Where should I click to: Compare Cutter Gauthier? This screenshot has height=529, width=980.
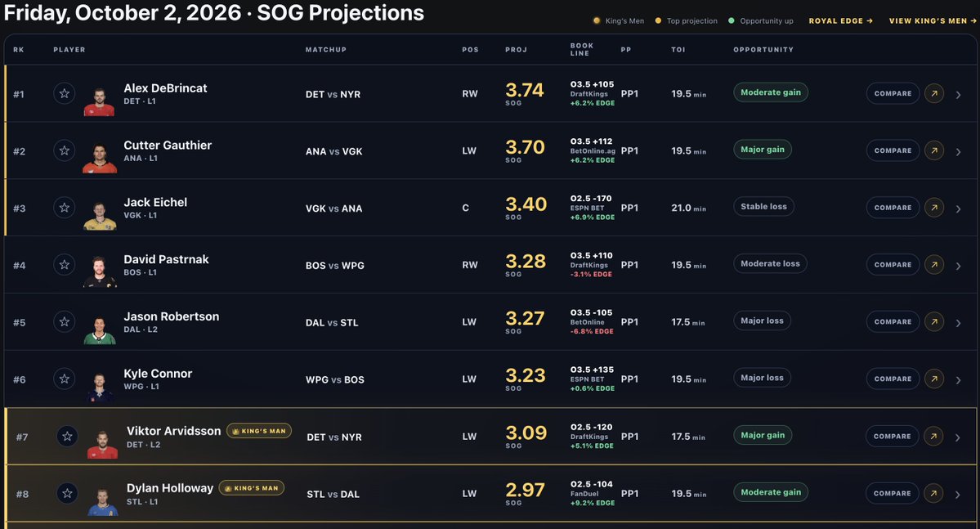point(893,150)
